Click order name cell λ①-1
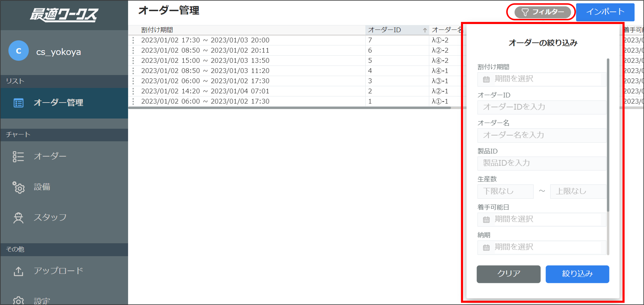Image resolution: width=644 pixels, height=305 pixels. click(440, 102)
